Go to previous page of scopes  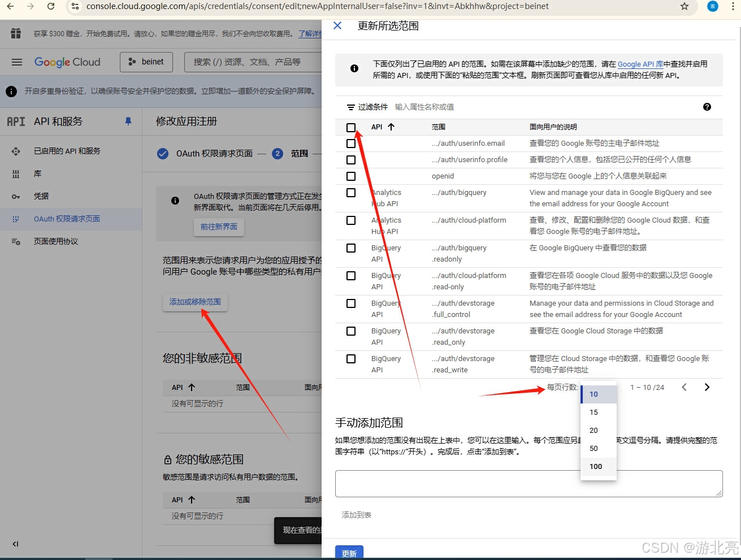tap(684, 387)
